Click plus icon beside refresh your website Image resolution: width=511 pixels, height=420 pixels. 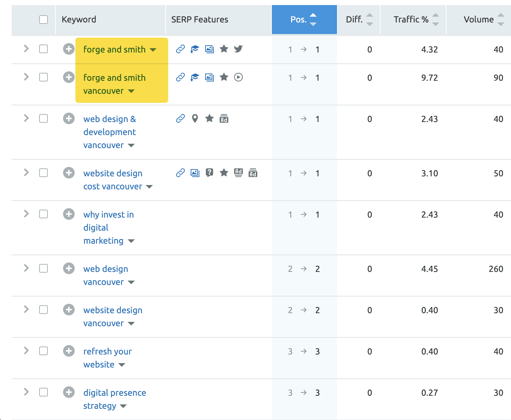click(68, 351)
